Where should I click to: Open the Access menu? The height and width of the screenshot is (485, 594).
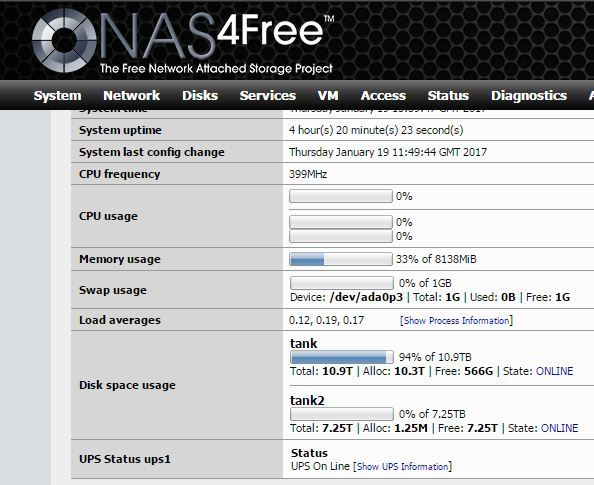click(383, 95)
